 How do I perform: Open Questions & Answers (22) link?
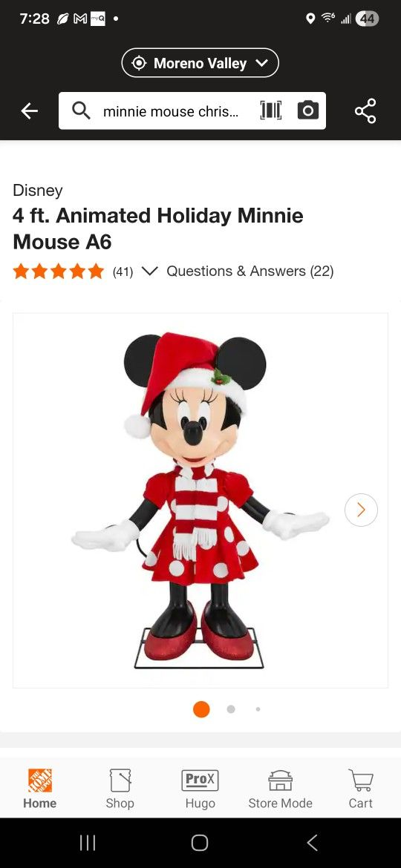(x=250, y=272)
